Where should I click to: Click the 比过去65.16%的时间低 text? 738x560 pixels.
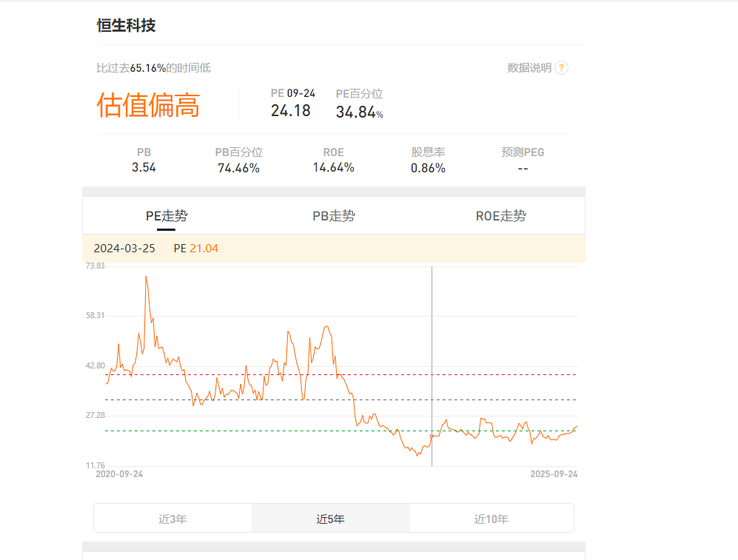(x=153, y=68)
